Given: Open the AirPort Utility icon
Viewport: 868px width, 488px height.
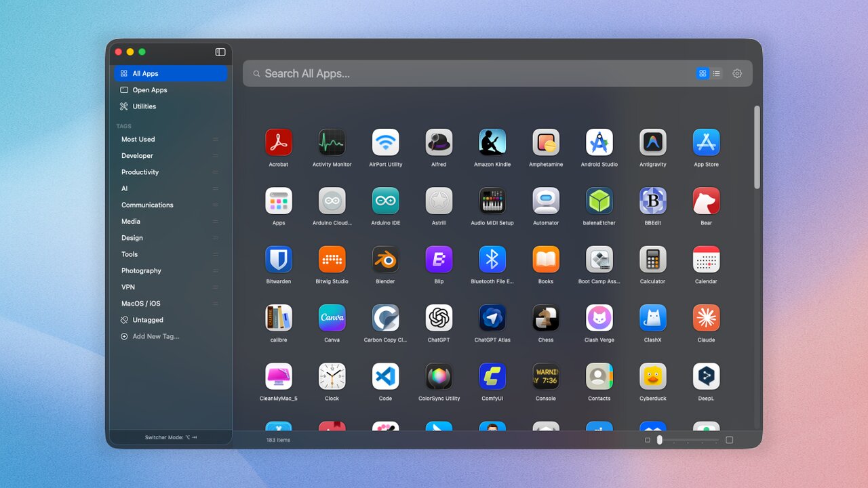Looking at the screenshot, I should (386, 142).
